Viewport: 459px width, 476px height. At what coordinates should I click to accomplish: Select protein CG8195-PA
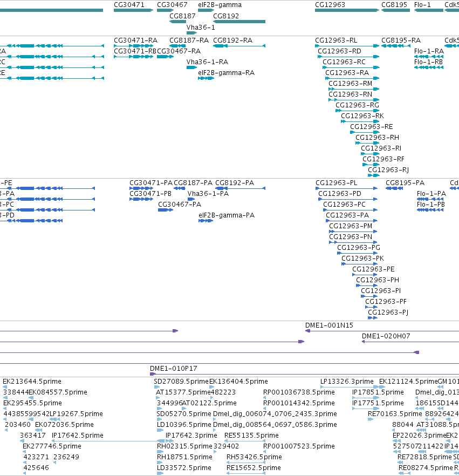tap(405, 183)
